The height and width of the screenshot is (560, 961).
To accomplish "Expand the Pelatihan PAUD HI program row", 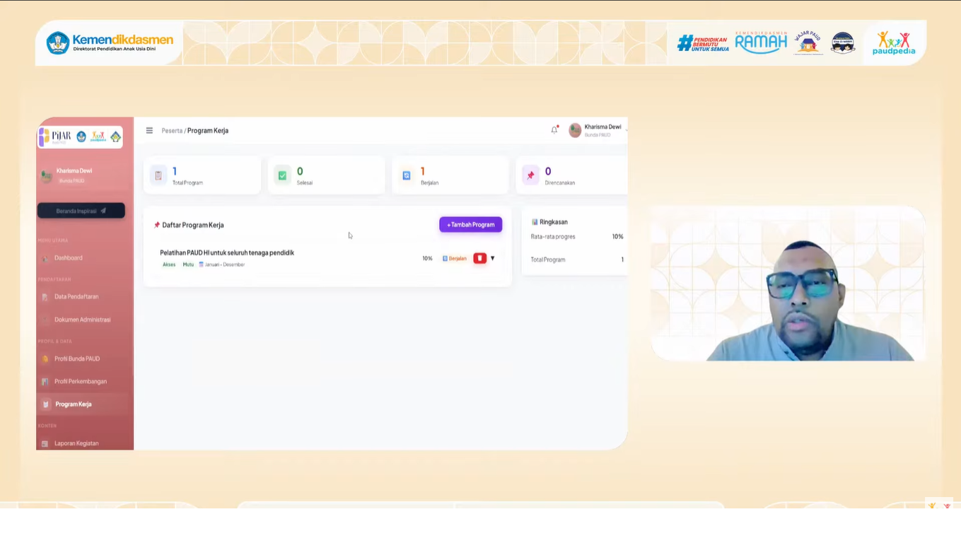I will 493,258.
